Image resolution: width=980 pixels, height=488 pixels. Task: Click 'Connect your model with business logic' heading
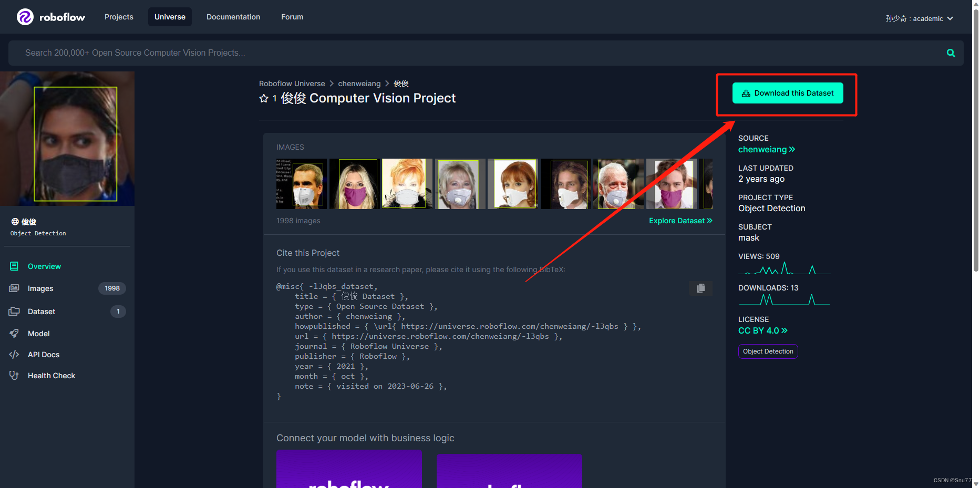(x=365, y=438)
